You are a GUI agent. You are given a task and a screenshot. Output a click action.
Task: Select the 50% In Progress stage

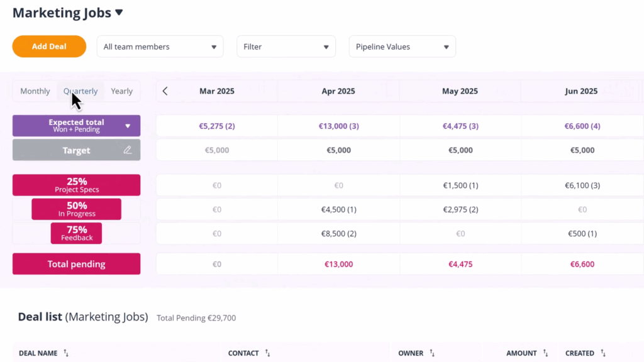point(76,209)
